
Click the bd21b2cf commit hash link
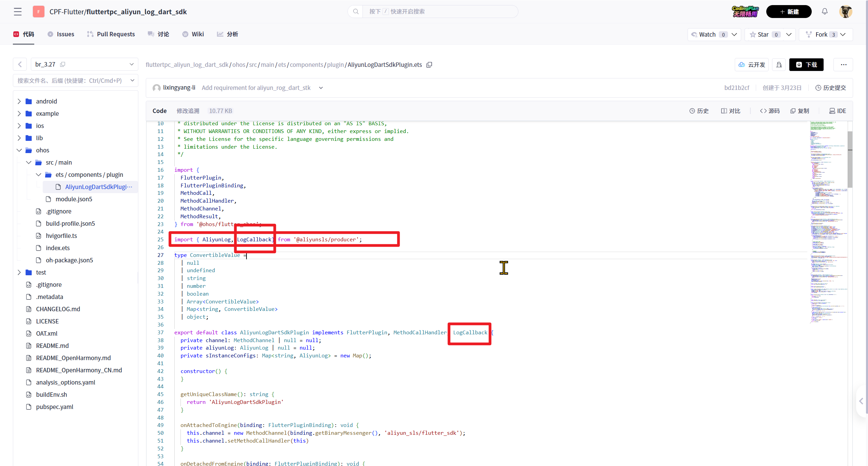point(737,88)
